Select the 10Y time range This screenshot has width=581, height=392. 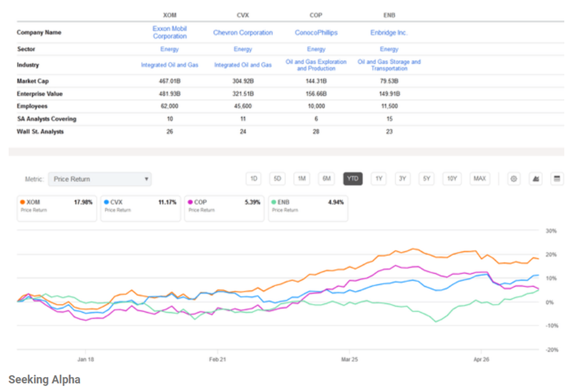point(452,179)
